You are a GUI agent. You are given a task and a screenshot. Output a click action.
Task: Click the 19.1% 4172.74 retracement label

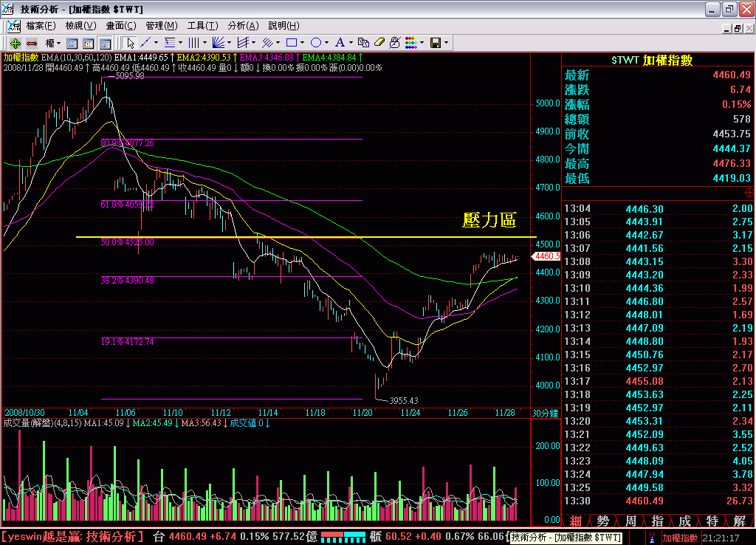tap(127, 341)
